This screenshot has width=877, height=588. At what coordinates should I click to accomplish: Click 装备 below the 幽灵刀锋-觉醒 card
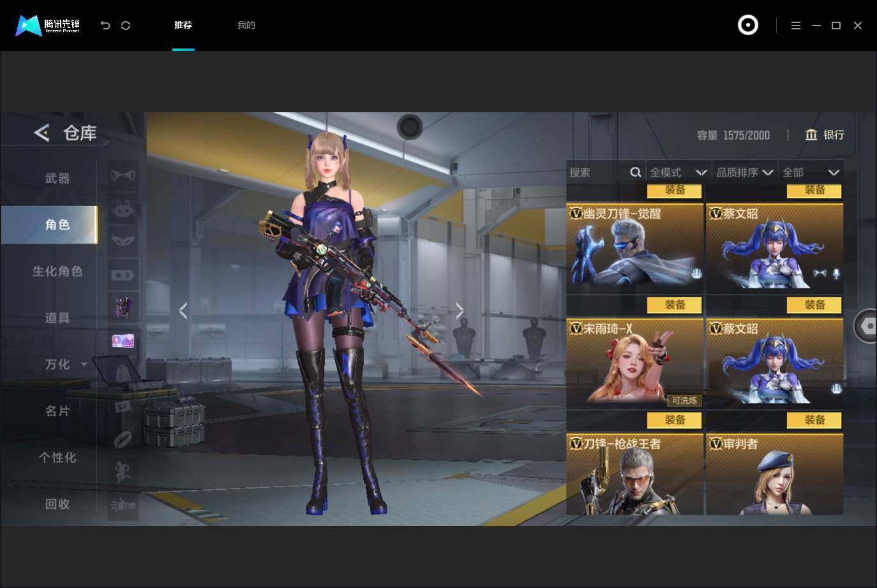tap(675, 305)
